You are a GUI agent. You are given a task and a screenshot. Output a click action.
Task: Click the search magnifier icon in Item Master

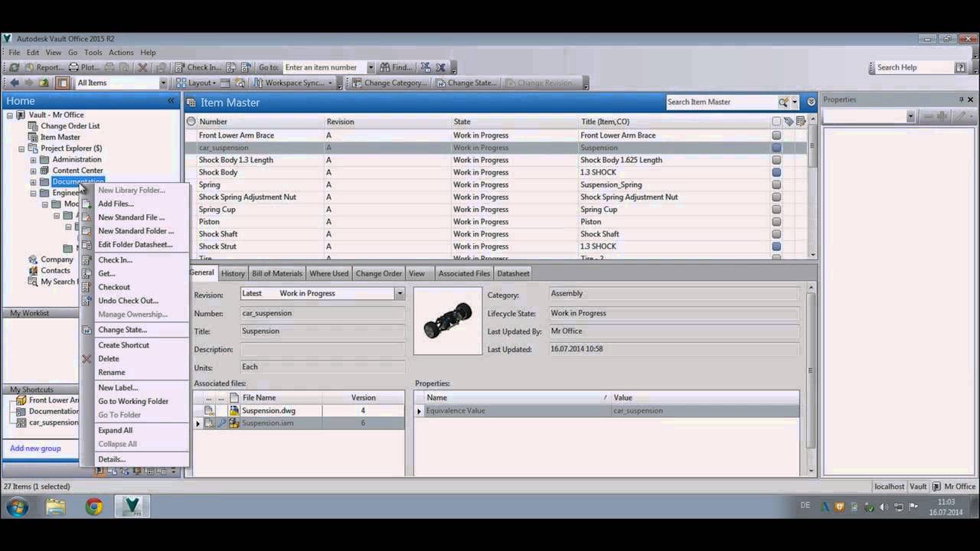tap(784, 102)
